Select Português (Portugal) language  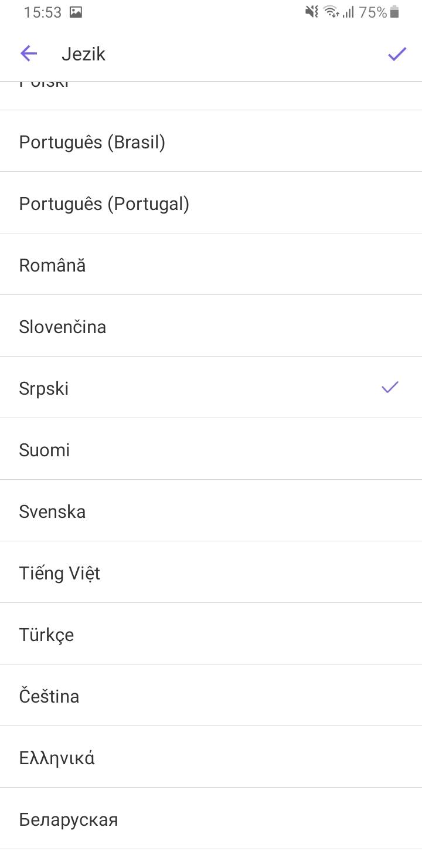coord(104,204)
